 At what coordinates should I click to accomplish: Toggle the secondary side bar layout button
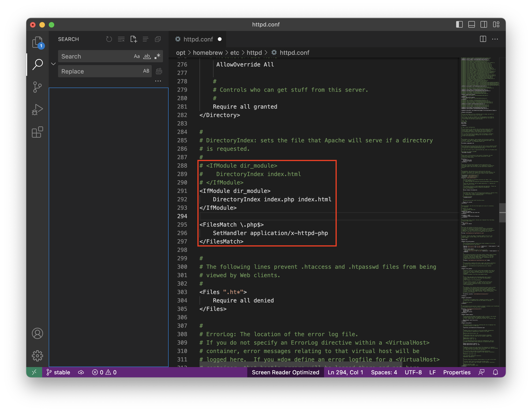484,24
